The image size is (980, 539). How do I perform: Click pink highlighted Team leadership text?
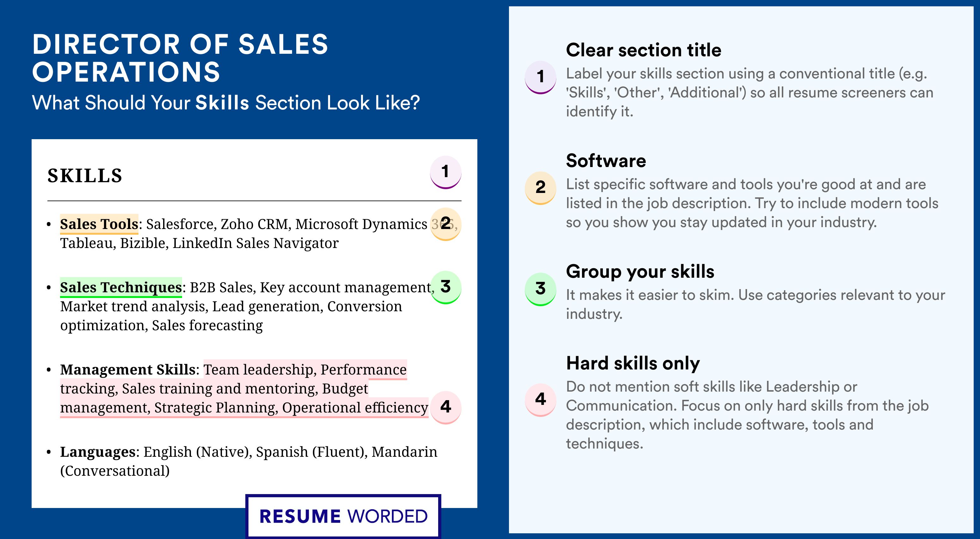coord(258,369)
